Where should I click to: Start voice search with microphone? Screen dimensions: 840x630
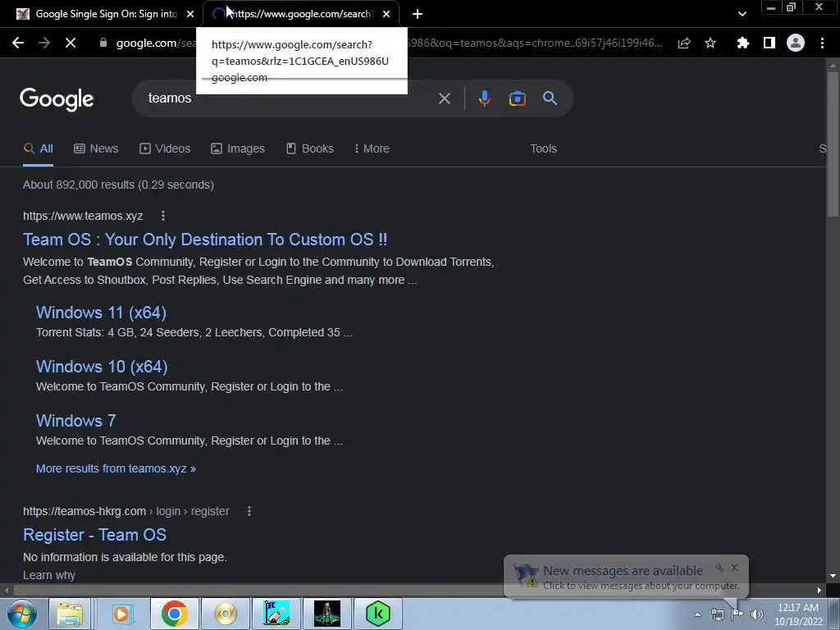tap(484, 98)
